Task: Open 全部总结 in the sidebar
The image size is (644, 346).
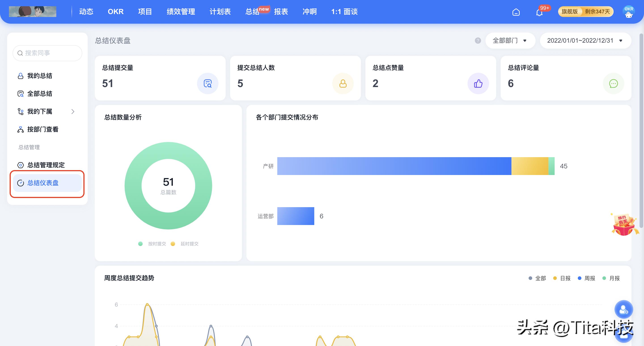Action: click(x=40, y=94)
